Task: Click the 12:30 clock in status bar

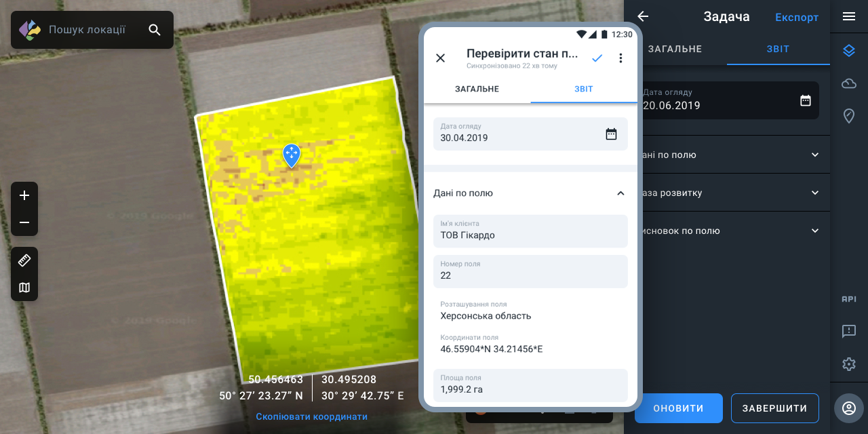Action: click(622, 34)
